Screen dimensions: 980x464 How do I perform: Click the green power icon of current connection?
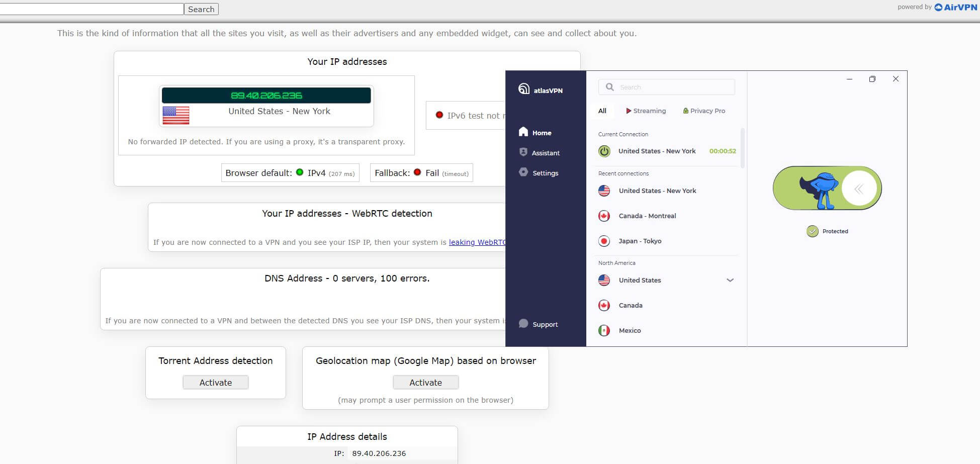604,151
